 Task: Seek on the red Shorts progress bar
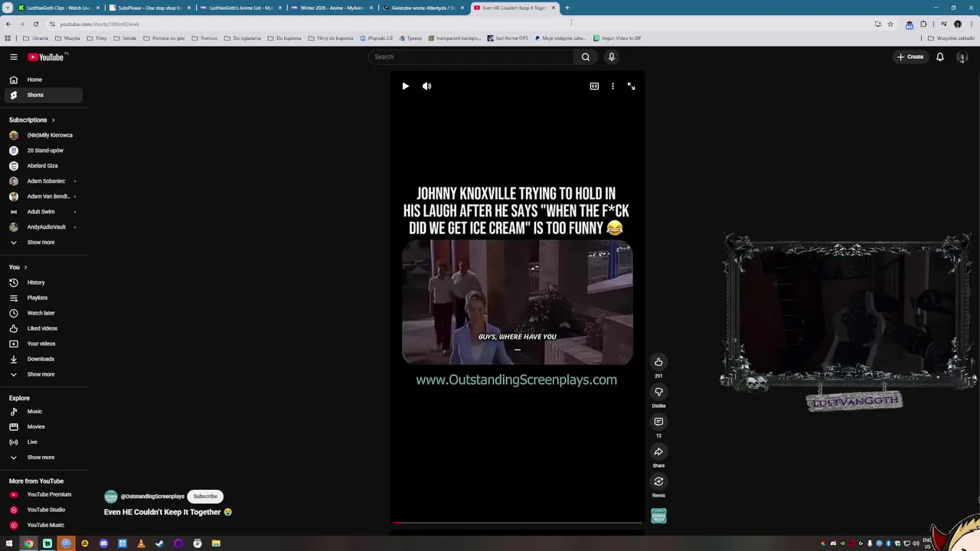pyautogui.click(x=517, y=523)
